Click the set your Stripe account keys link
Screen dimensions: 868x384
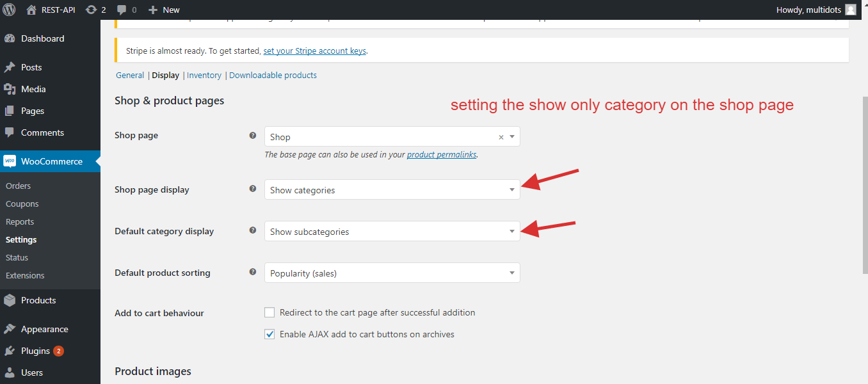click(x=315, y=51)
